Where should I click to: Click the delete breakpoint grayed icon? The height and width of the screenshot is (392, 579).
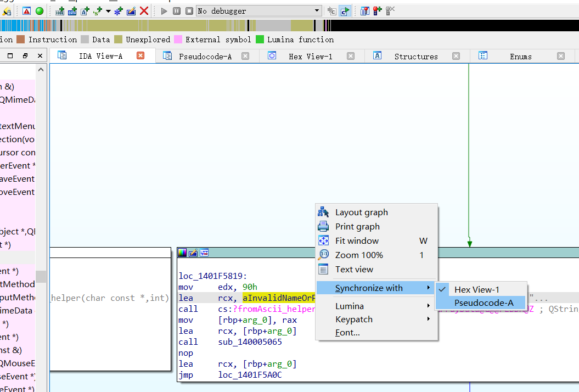coord(390,11)
